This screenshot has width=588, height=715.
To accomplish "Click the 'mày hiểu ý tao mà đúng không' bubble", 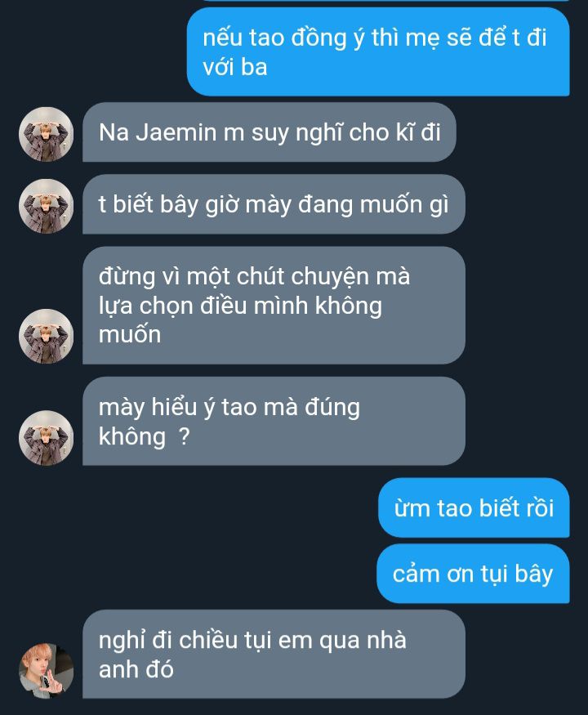I will [274, 422].
